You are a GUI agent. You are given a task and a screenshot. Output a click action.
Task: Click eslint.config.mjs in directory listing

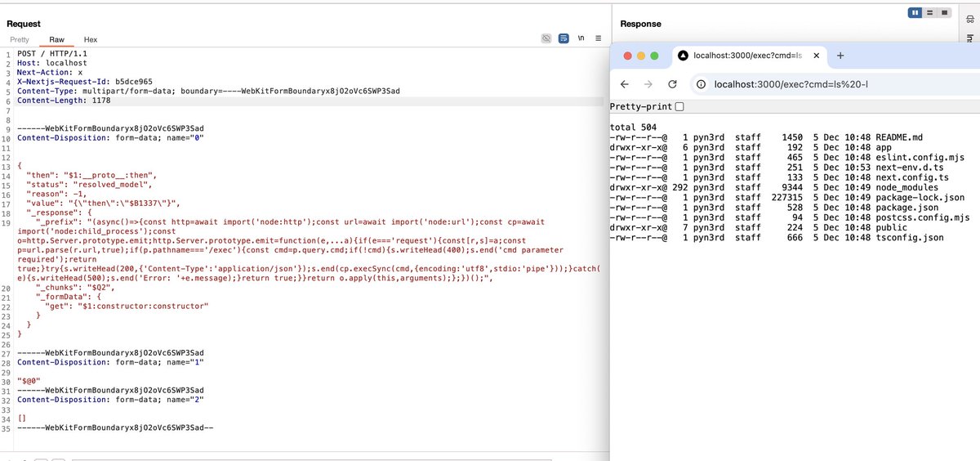(922, 158)
